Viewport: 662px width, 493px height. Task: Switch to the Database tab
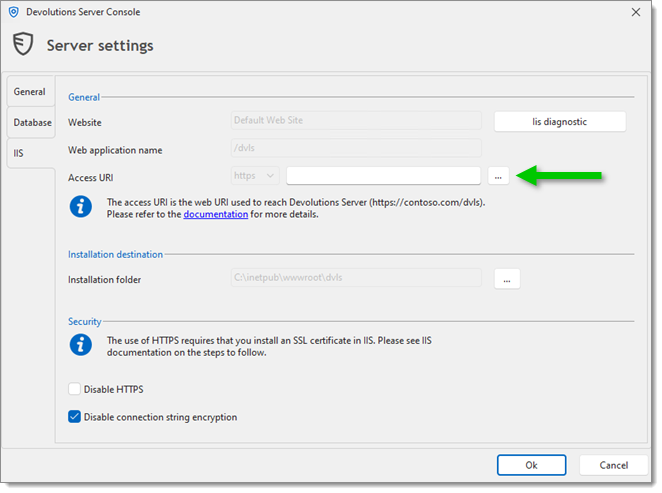[32, 122]
